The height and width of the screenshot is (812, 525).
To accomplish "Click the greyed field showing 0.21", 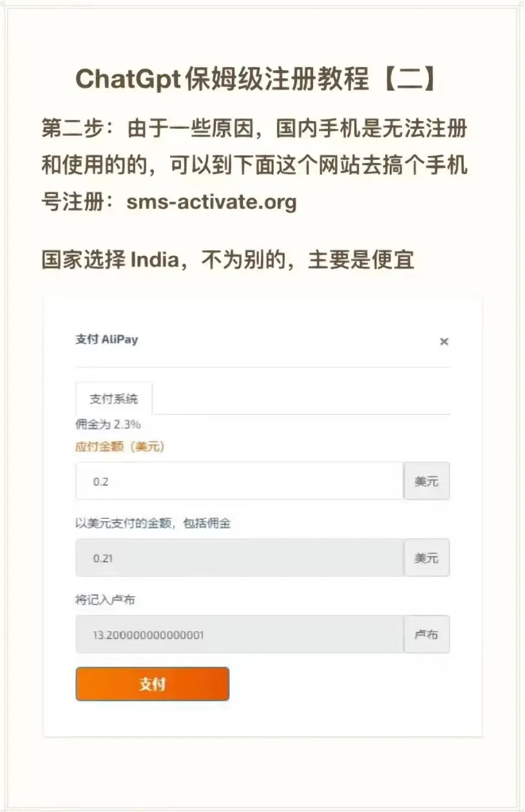I will 240,557.
